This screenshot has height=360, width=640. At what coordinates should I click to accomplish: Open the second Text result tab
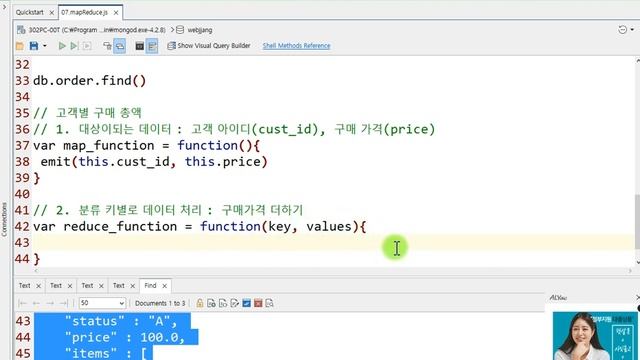click(56, 286)
